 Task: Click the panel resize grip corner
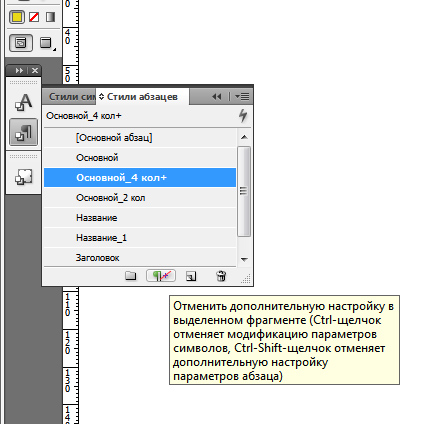pos(246,279)
